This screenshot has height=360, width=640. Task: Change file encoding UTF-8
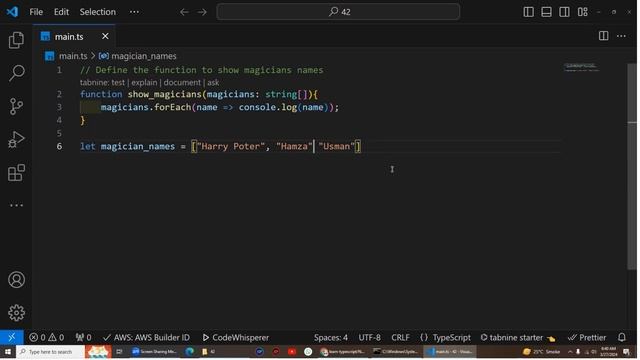(x=369, y=338)
